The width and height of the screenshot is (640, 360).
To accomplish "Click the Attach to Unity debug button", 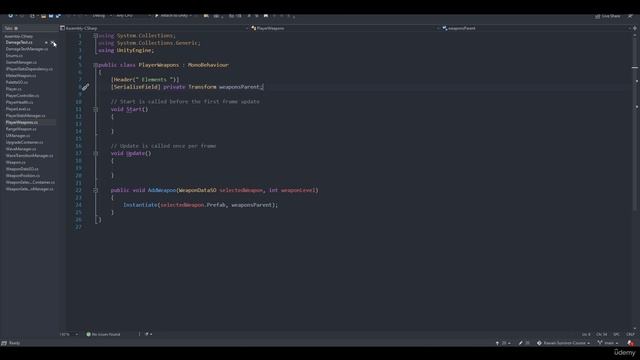I will (172, 16).
